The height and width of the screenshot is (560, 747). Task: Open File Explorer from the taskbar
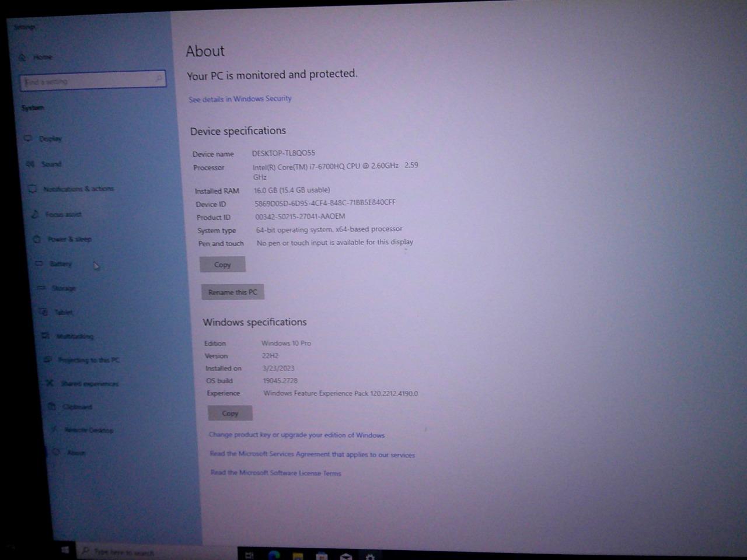[x=298, y=555]
